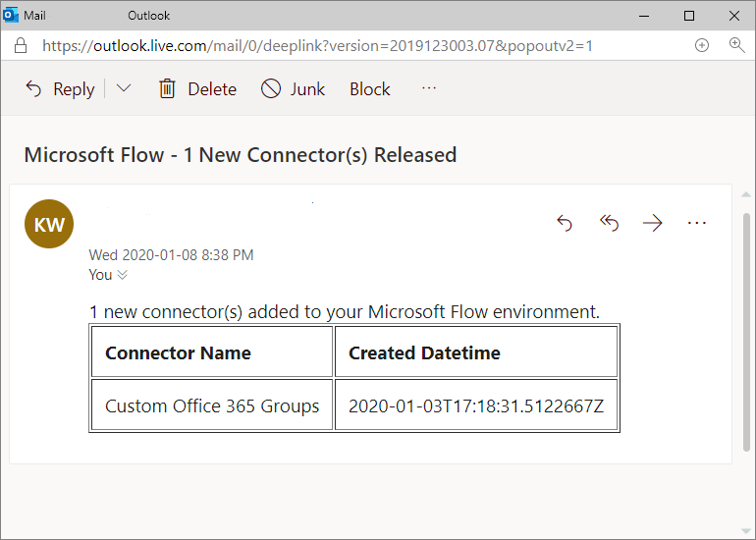Click the 'Custom Office 365 Groups' cell
Image resolution: width=756 pixels, height=540 pixels.
(x=212, y=405)
